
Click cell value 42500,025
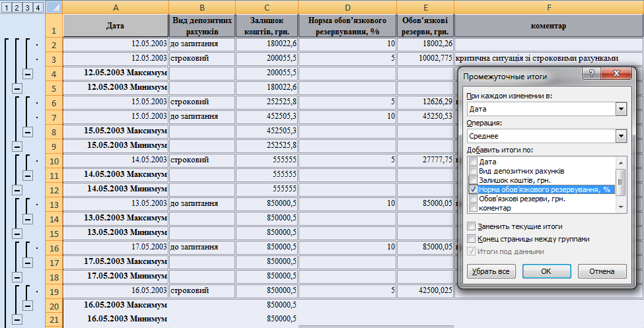[x=425, y=290]
